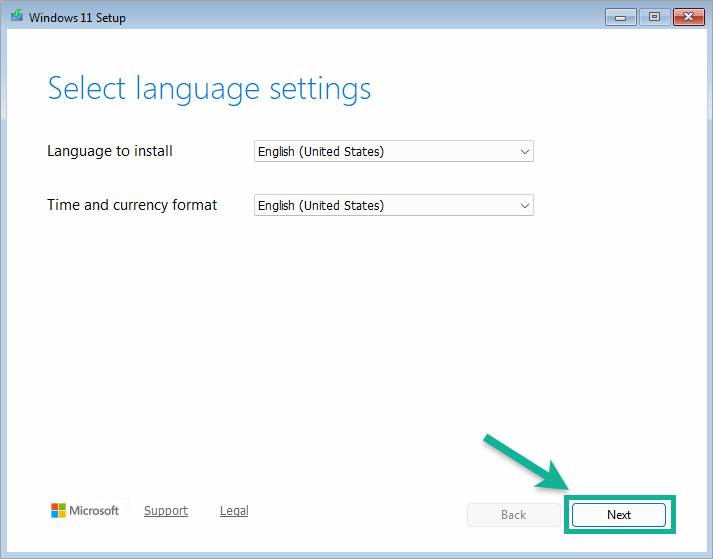Viewport: 713px width, 559px height.
Task: Click the Windows 11 Setup title bar icon
Action: click(x=17, y=16)
